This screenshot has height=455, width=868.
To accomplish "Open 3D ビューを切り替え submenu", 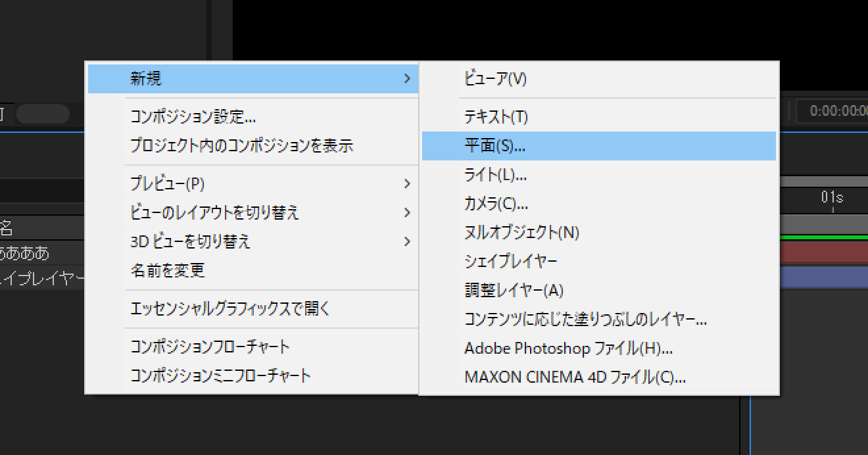I will pyautogui.click(x=253, y=241).
